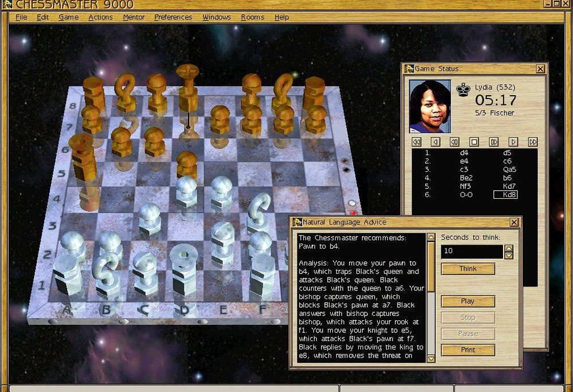The height and width of the screenshot is (392, 573).
Task: Open the Preferences menu
Action: click(x=173, y=17)
